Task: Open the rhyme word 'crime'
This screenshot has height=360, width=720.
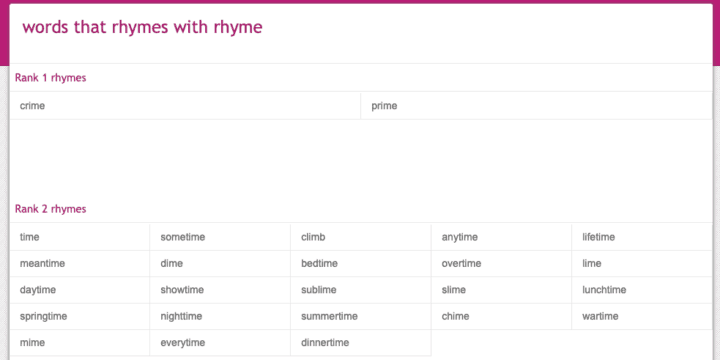Action: [x=32, y=106]
